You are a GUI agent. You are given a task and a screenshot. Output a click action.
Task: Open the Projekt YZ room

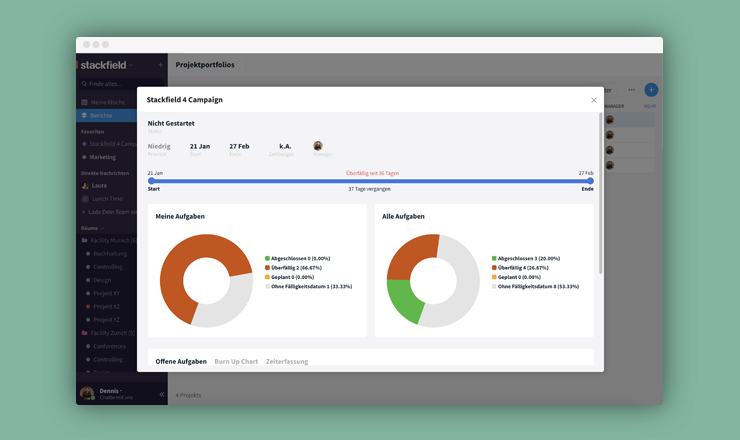[106, 320]
